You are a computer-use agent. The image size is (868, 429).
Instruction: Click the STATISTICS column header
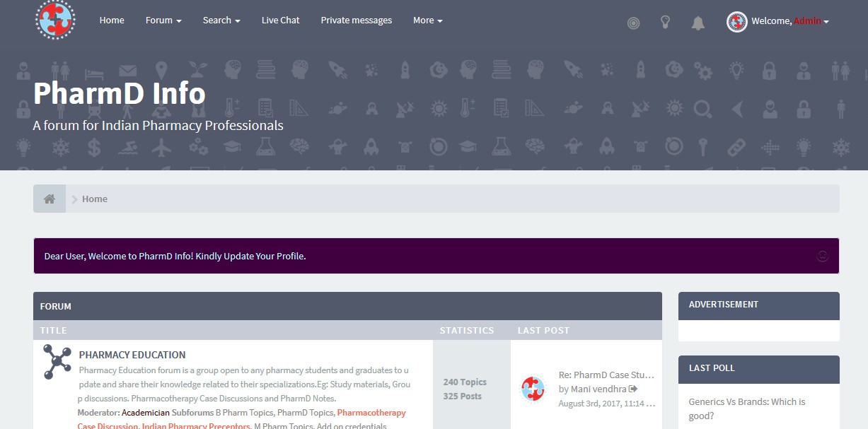point(467,330)
